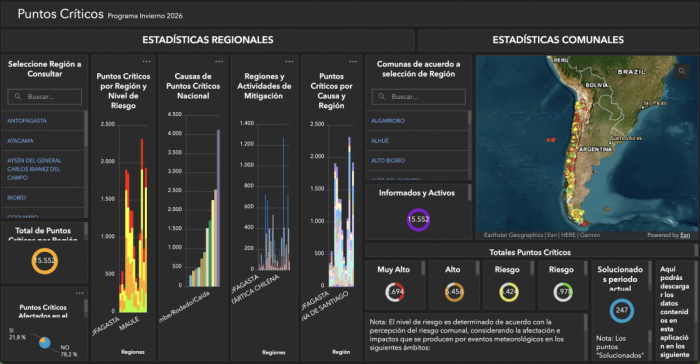Click the map search magnifier icon
Screen dimensions: 700x364
point(682,71)
